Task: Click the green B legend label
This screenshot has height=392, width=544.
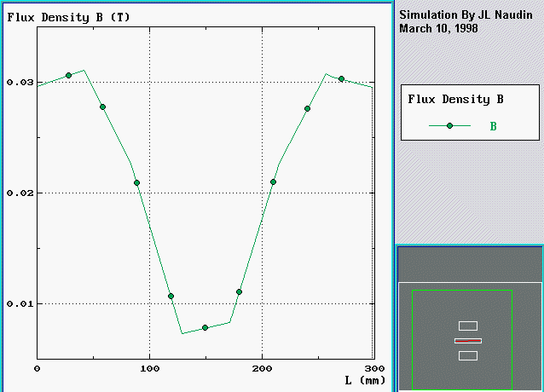Action: pyautogui.click(x=494, y=126)
